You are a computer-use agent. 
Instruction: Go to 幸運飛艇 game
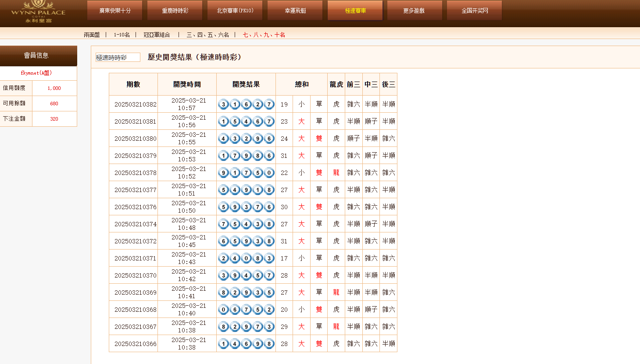point(295,11)
